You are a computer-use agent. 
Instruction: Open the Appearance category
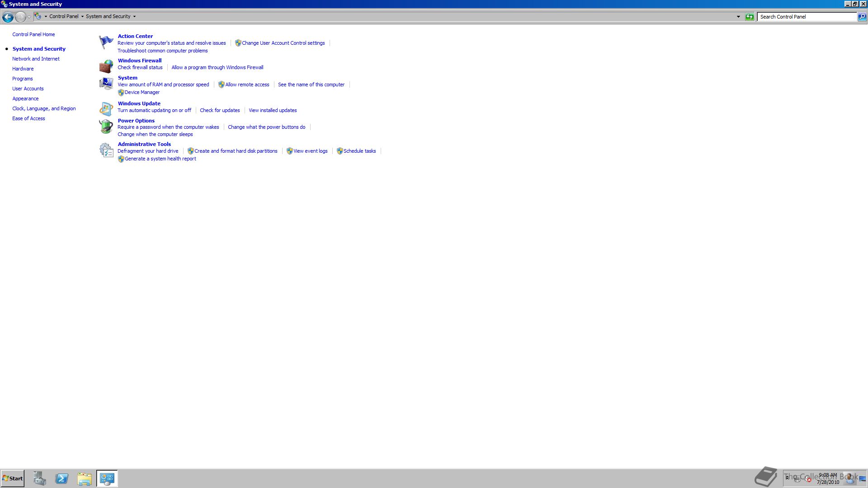pyautogui.click(x=25, y=99)
